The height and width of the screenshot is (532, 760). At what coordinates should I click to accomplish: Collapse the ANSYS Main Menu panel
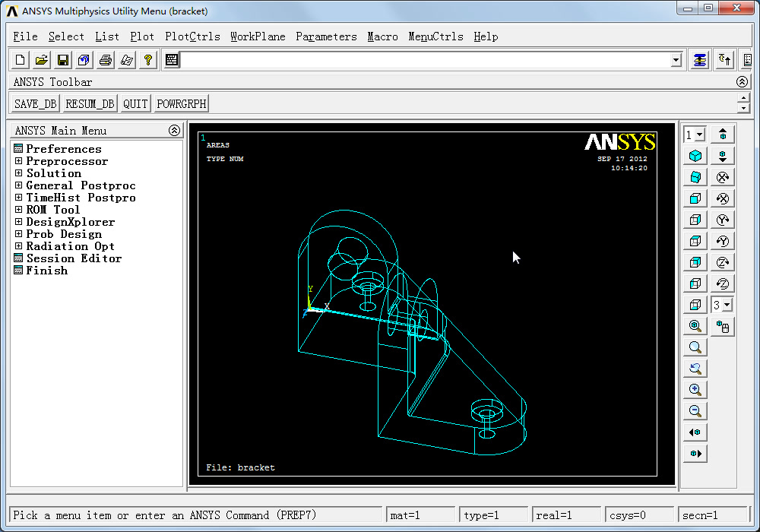pos(174,131)
